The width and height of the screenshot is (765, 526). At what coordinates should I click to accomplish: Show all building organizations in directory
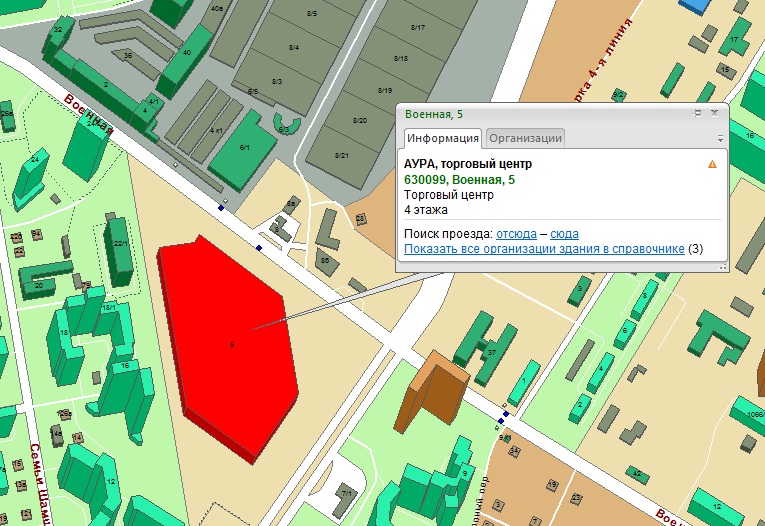[x=544, y=248]
